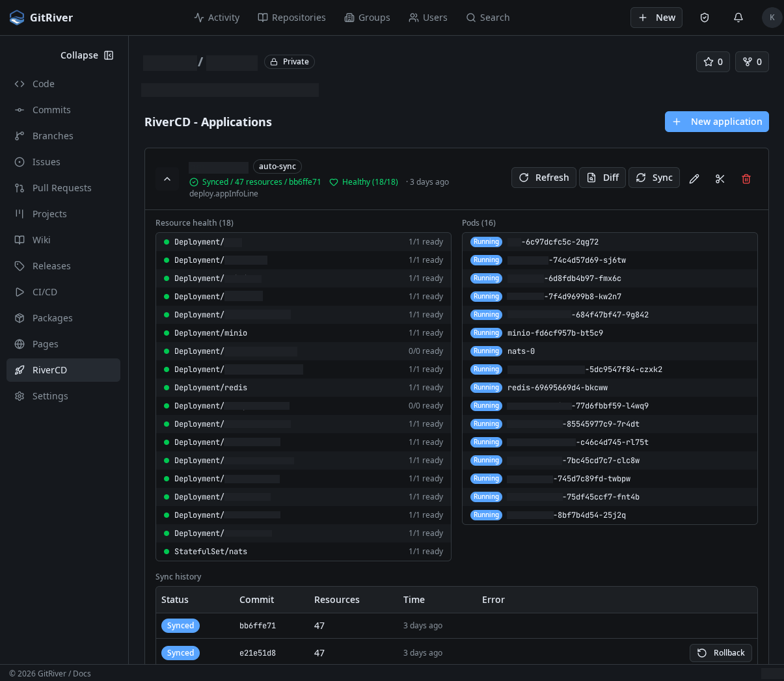This screenshot has height=681, width=784.
Task: Star the repository
Action: (x=713, y=62)
